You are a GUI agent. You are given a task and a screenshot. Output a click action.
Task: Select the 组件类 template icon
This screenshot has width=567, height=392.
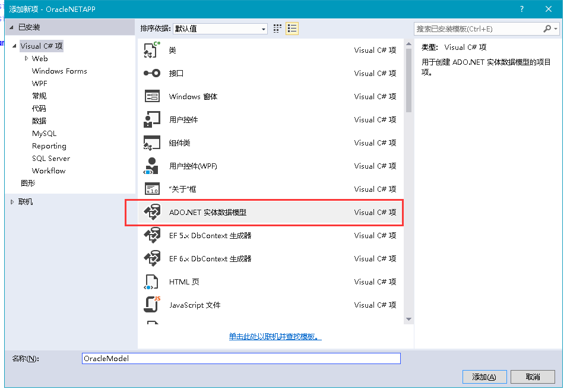152,143
